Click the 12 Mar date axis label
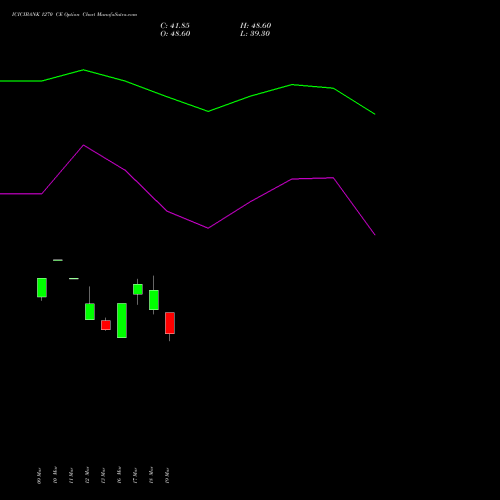The width and height of the screenshot is (500, 500). [87, 475]
